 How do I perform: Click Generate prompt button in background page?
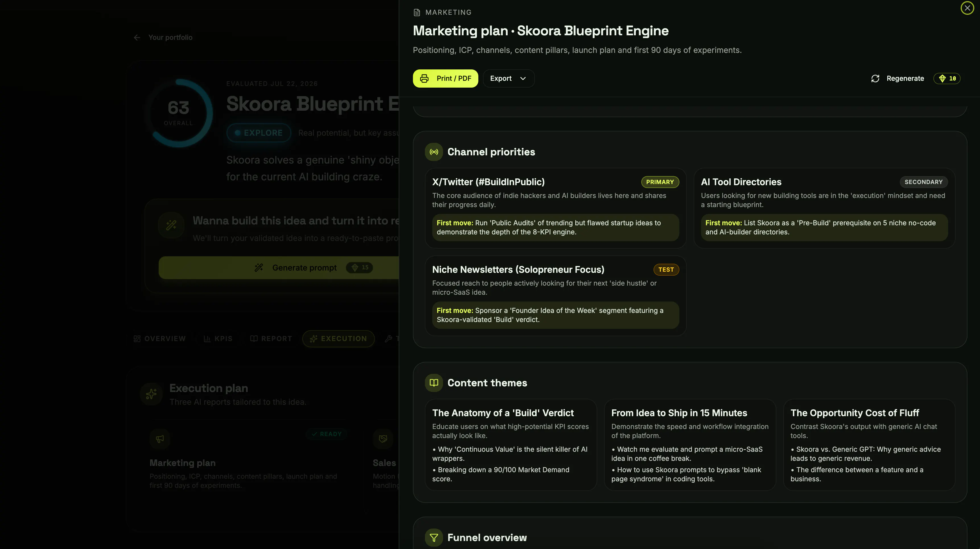click(x=279, y=267)
